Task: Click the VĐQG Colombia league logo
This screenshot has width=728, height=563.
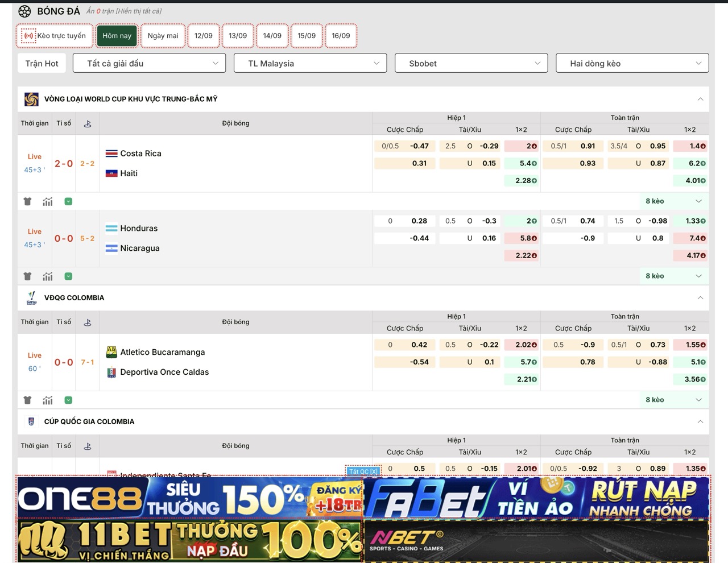Action: coord(31,298)
